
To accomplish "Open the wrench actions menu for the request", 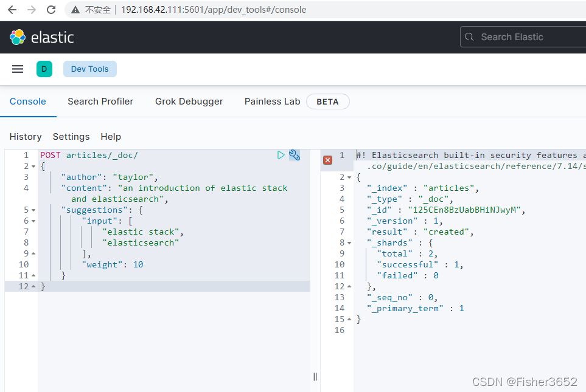I will point(295,155).
